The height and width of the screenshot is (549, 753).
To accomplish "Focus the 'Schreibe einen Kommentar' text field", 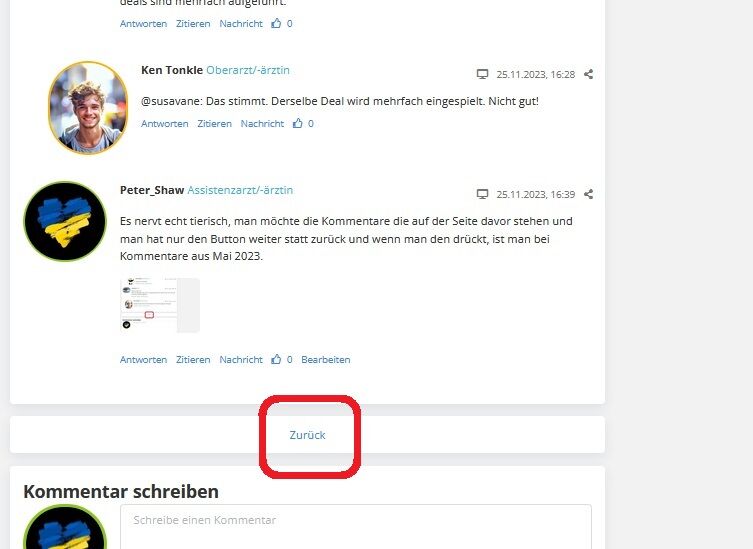I will (356, 526).
